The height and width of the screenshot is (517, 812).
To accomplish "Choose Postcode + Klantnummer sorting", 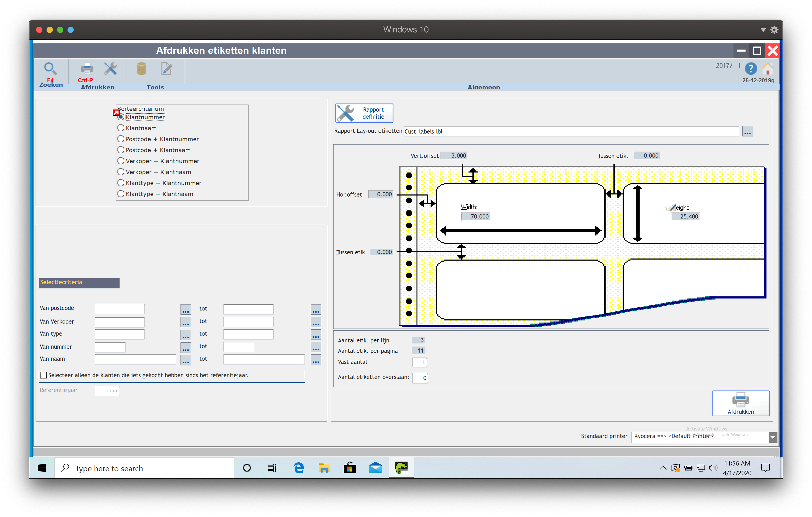I will click(121, 139).
